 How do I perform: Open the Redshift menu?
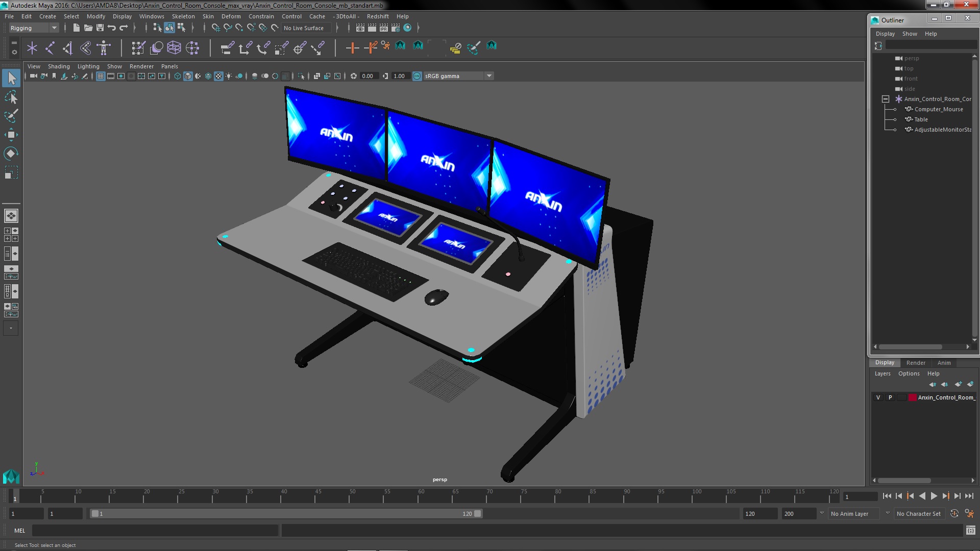pyautogui.click(x=378, y=16)
